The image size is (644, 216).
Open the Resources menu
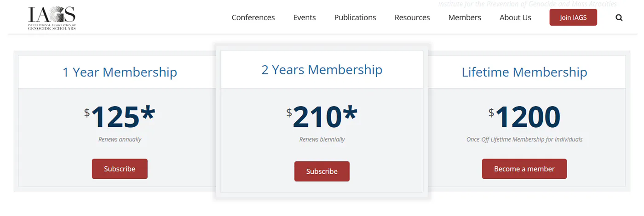click(x=412, y=17)
